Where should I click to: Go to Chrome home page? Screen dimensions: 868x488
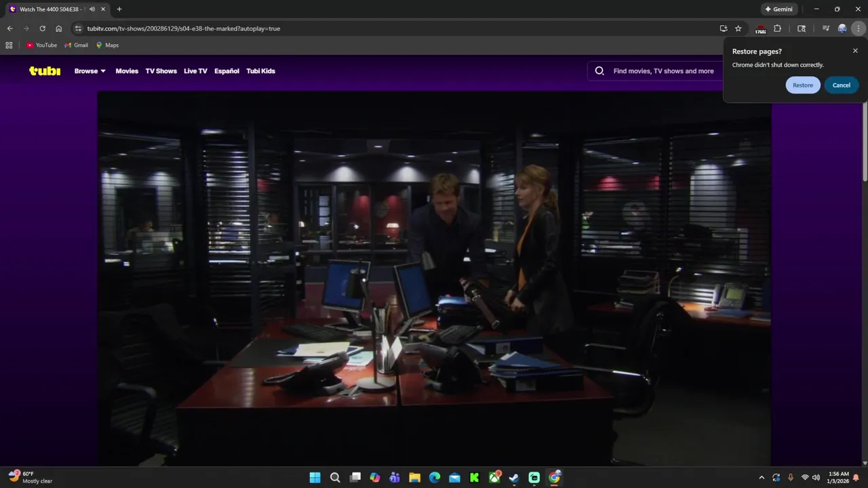coord(58,28)
